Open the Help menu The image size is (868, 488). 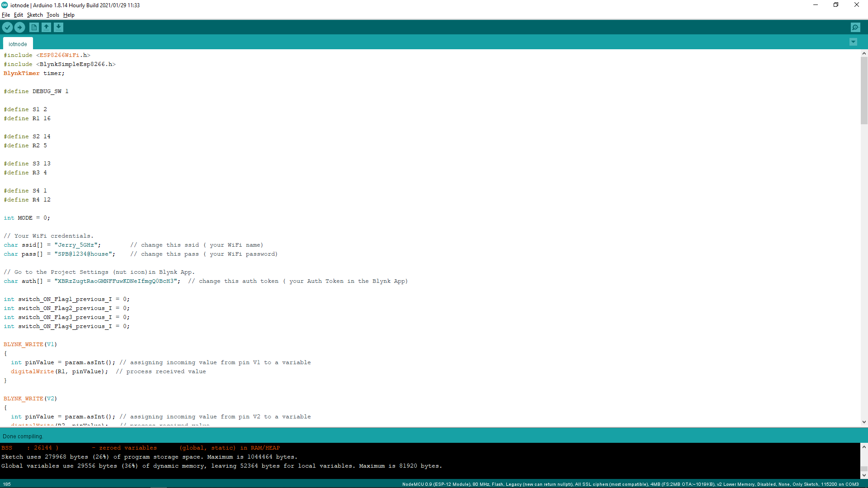click(x=69, y=15)
